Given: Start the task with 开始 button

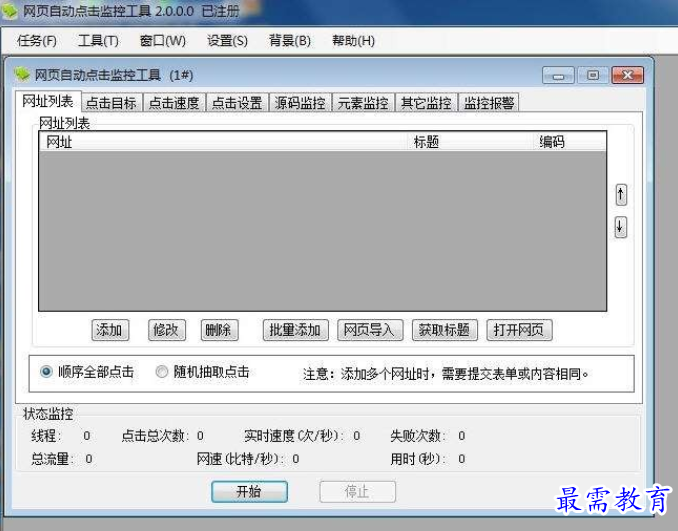Looking at the screenshot, I should click(249, 492).
